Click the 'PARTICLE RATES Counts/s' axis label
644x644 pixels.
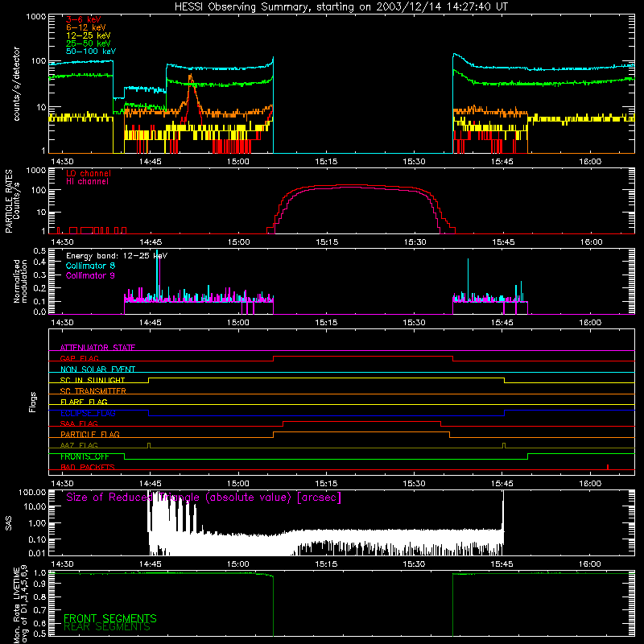tap(12, 201)
